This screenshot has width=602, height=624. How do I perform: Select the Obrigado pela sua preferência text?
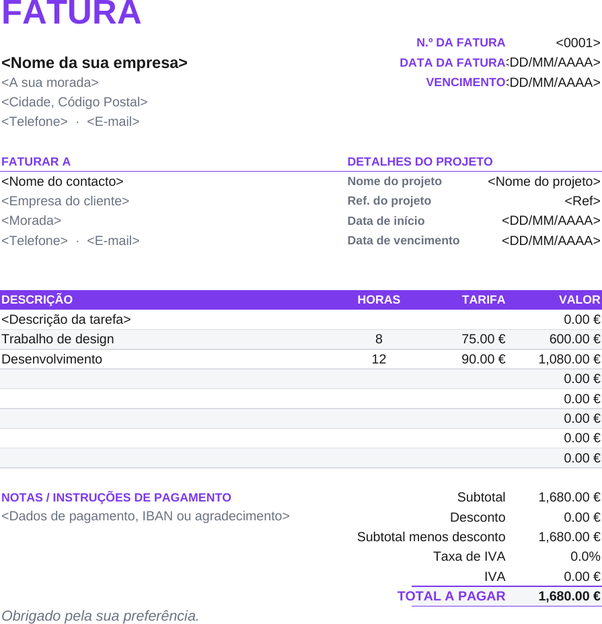[x=100, y=616]
